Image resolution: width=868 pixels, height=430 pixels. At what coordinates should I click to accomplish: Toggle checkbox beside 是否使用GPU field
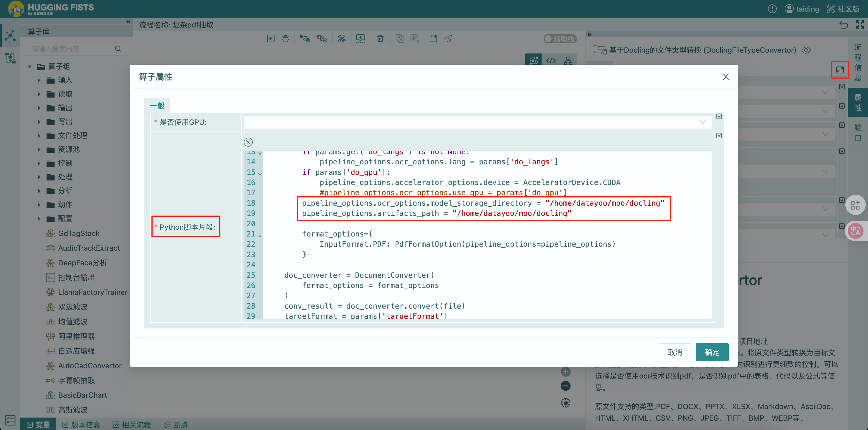(x=719, y=116)
